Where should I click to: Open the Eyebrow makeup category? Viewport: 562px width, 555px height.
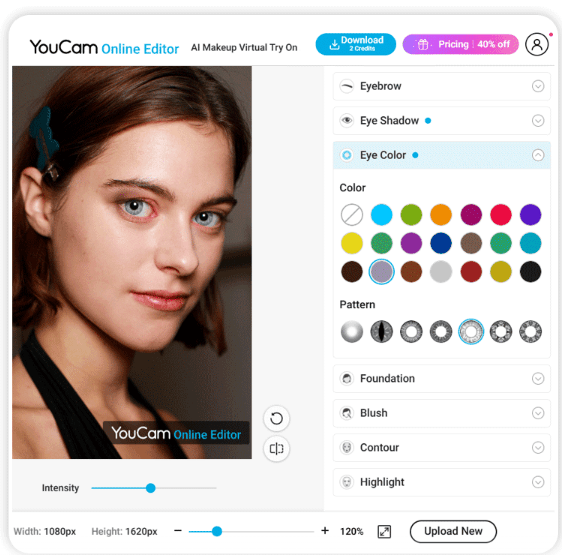click(x=442, y=86)
